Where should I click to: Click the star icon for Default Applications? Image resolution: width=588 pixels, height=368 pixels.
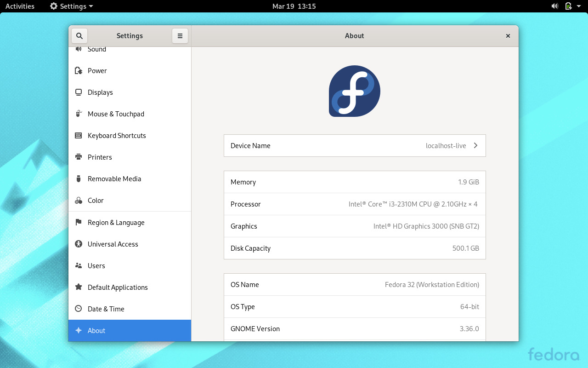(78, 287)
